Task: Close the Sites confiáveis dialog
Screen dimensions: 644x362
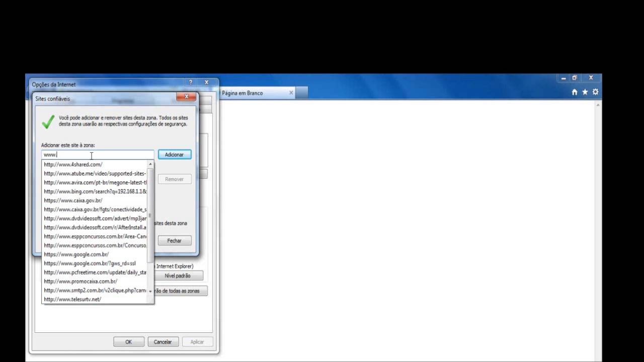Action: pyautogui.click(x=186, y=97)
